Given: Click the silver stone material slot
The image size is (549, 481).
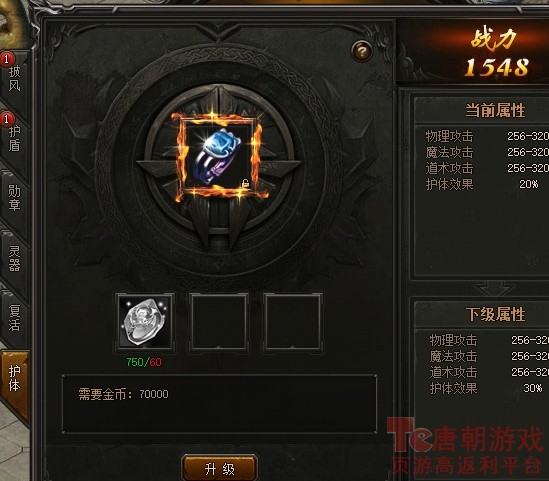Looking at the screenshot, I should tap(145, 322).
